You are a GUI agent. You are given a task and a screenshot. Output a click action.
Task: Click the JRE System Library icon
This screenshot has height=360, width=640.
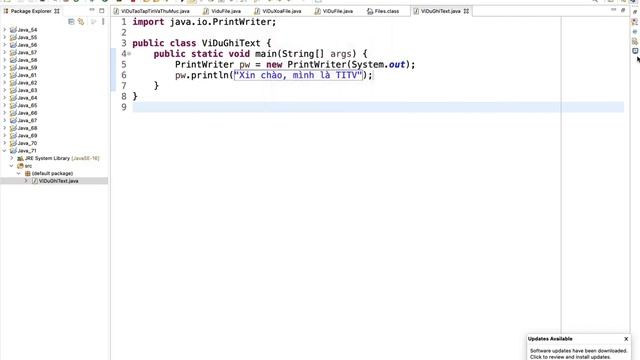[20, 158]
